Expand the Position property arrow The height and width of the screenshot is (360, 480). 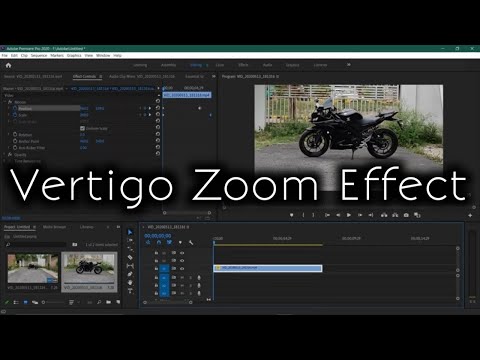[9, 108]
